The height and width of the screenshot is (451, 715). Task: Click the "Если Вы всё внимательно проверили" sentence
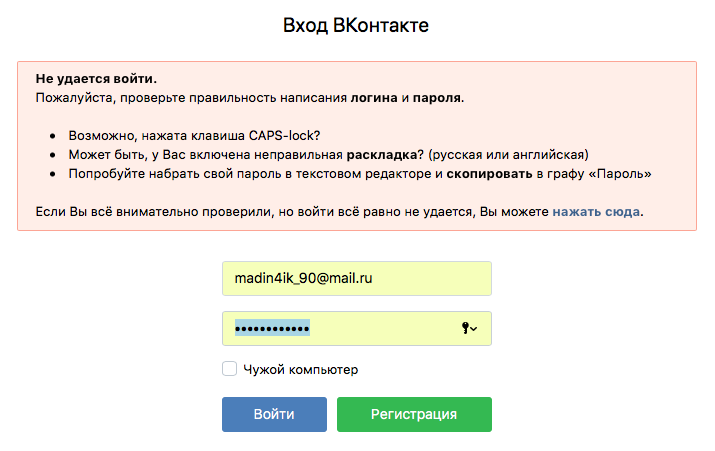coord(290,212)
